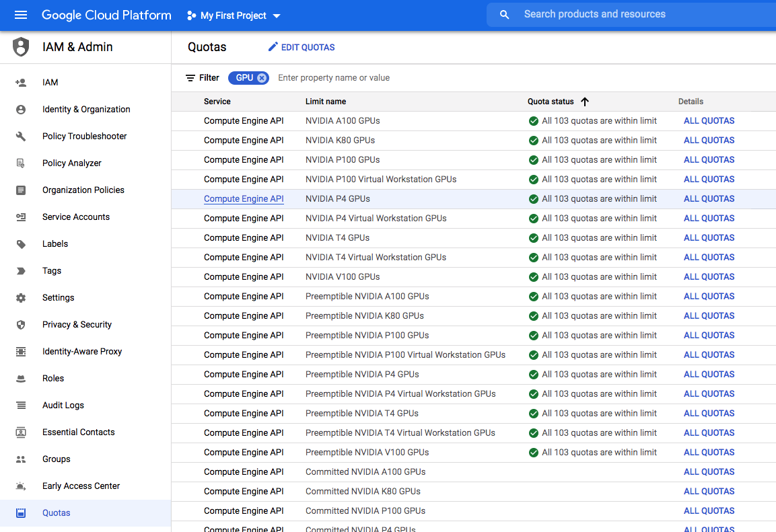The image size is (776, 532).
Task: Select the NVIDIA T4 GPUs limit name
Action: [337, 238]
